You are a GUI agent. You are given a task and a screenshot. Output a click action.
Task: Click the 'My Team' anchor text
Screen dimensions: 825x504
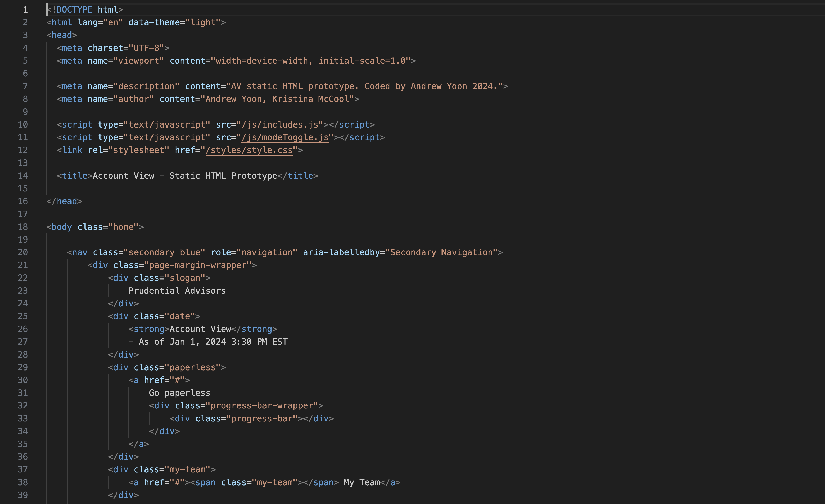click(x=362, y=482)
